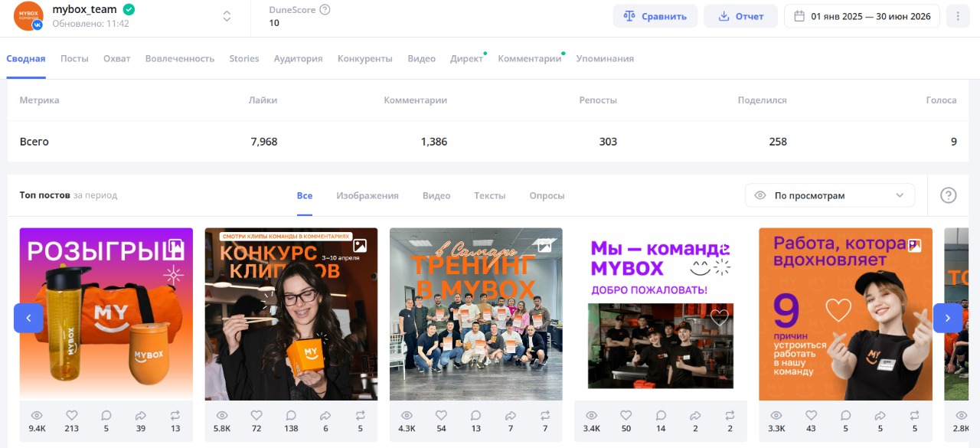Click the DuneScore help question mark

(x=325, y=9)
